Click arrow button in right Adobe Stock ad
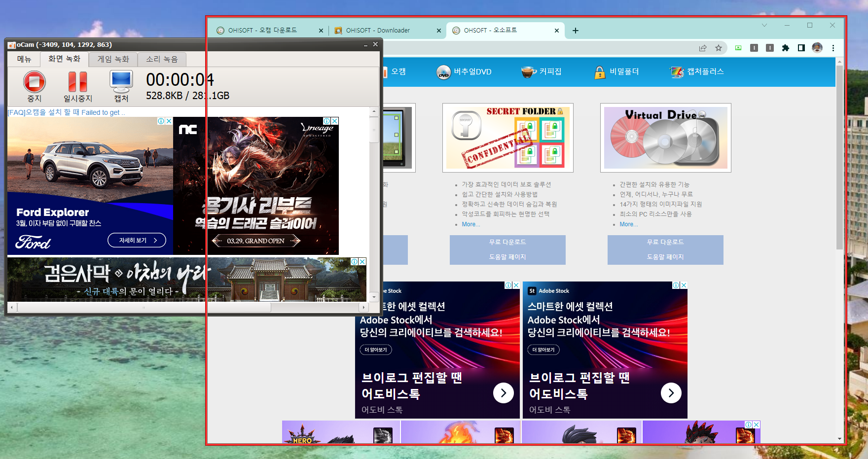The height and width of the screenshot is (459, 868). [671, 393]
